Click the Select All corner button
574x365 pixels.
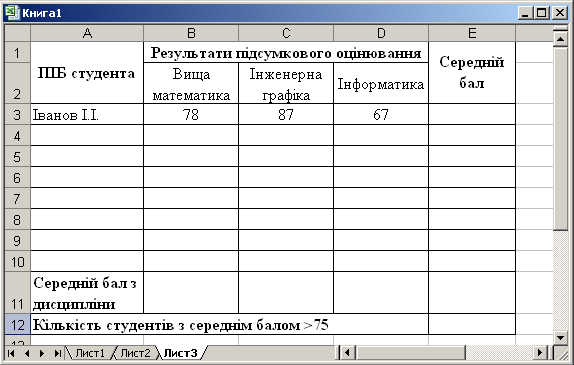click(x=17, y=33)
